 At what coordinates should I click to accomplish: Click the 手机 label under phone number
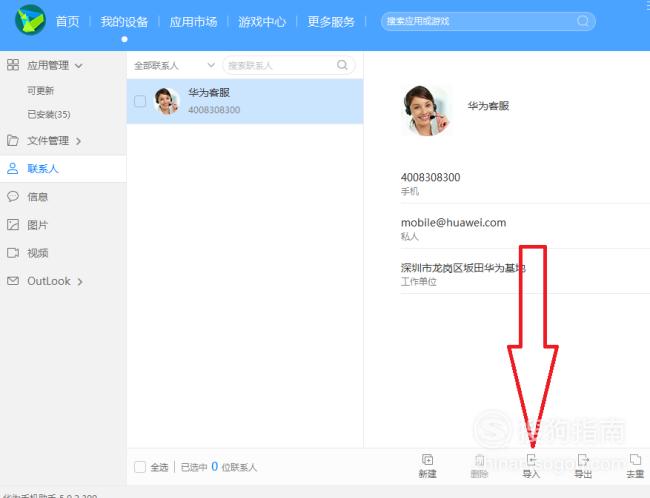click(410, 191)
